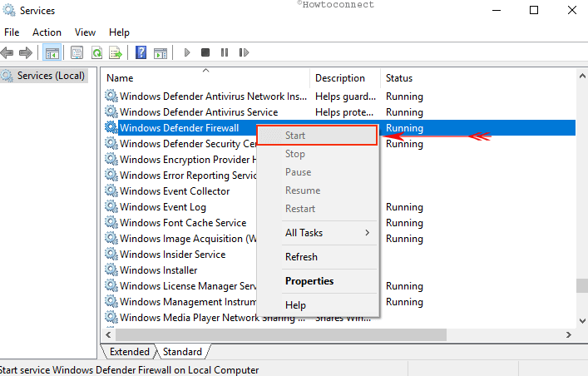The height and width of the screenshot is (376, 588).
Task: Sort by the Status column header
Action: tap(399, 78)
